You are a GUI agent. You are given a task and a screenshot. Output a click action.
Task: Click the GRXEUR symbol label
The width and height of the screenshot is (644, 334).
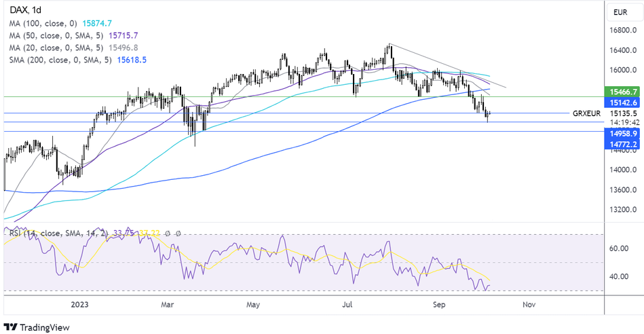(586, 113)
